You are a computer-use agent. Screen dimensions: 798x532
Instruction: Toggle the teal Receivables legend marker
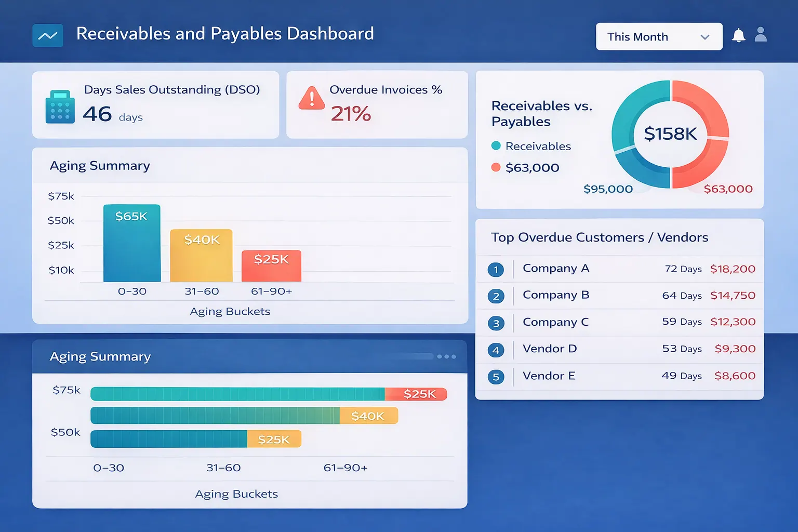496,146
